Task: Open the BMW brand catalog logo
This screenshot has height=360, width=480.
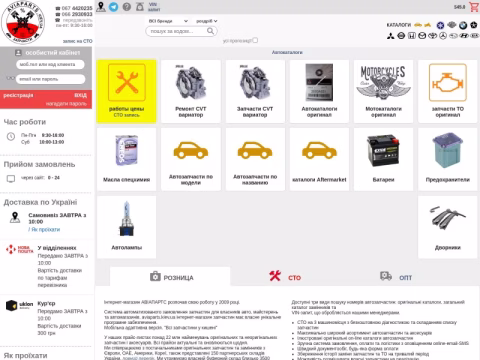Action: [463, 25]
